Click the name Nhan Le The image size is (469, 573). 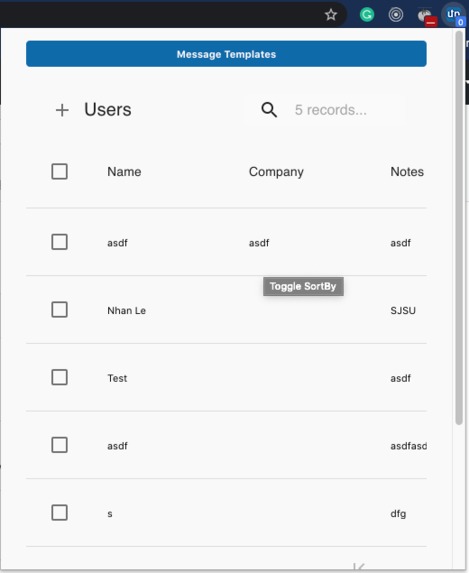(x=126, y=311)
